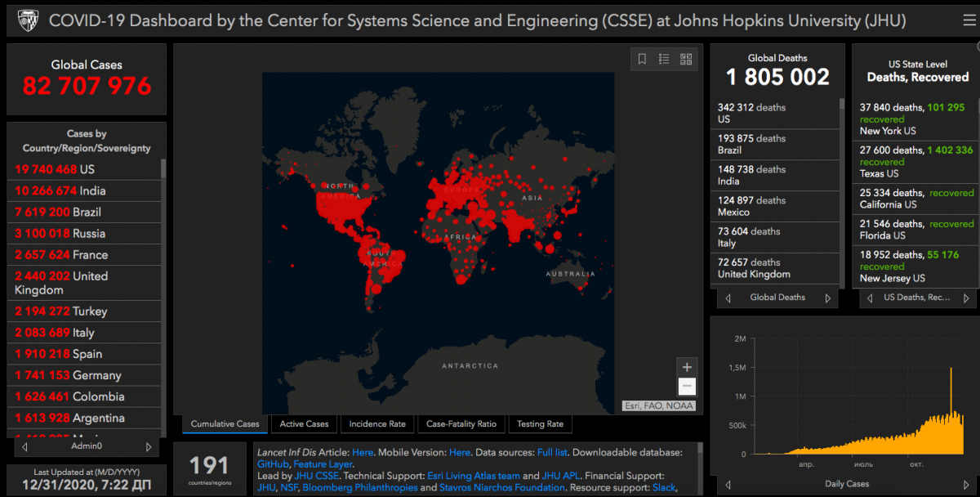Open the Bloomberg Philanthropies link
Image resolution: width=980 pixels, height=497 pixels.
359,487
